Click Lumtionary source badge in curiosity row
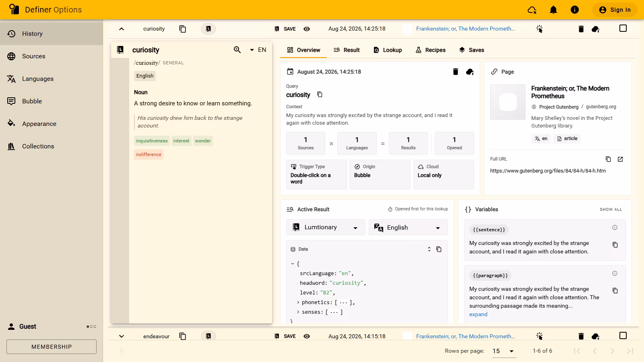This screenshot has width=644, height=362. pos(208,29)
